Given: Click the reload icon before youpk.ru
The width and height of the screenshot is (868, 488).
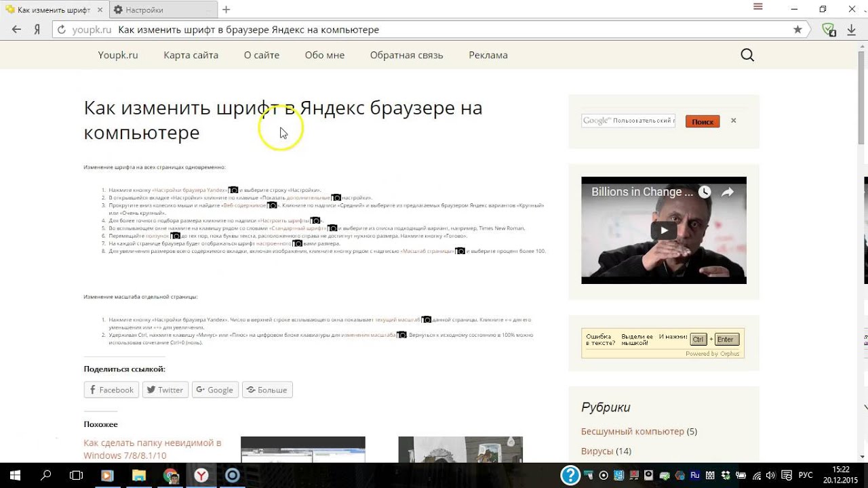Looking at the screenshot, I should [62, 30].
